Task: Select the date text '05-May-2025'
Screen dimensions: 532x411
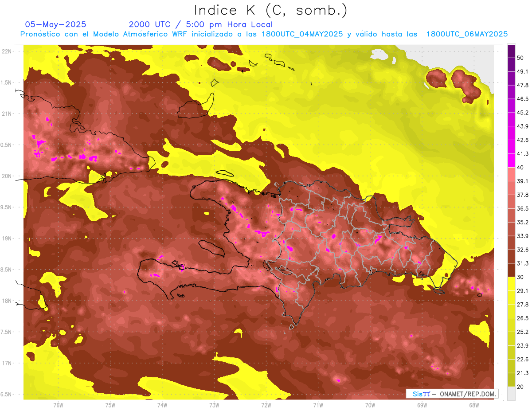Action: coord(55,24)
